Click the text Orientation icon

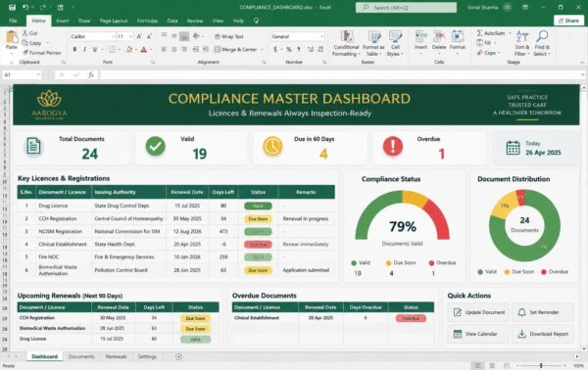[196, 36]
